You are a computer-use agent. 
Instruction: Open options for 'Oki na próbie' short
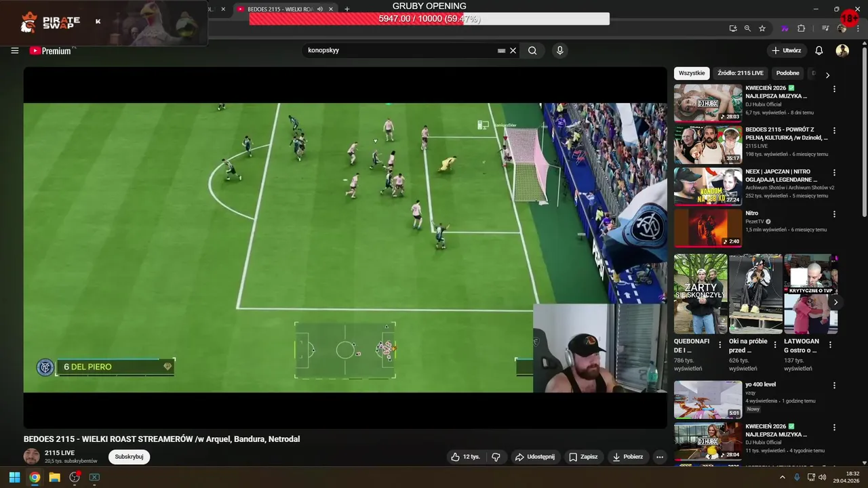point(775,345)
